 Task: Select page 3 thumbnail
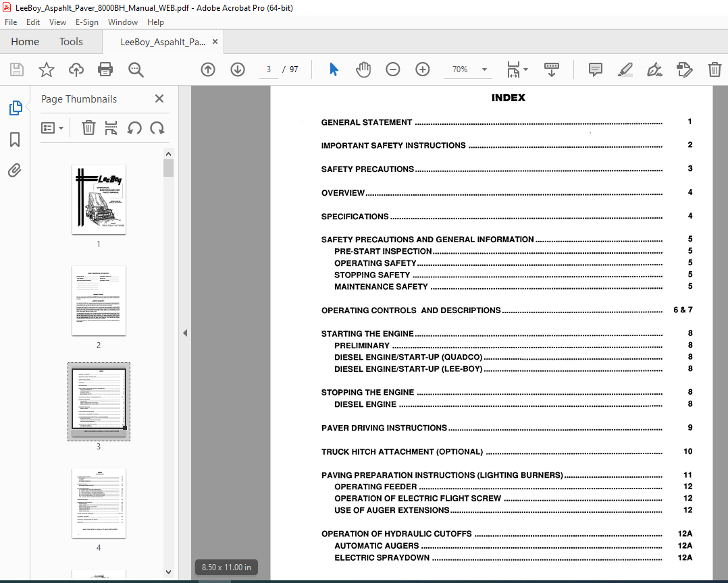(99, 401)
